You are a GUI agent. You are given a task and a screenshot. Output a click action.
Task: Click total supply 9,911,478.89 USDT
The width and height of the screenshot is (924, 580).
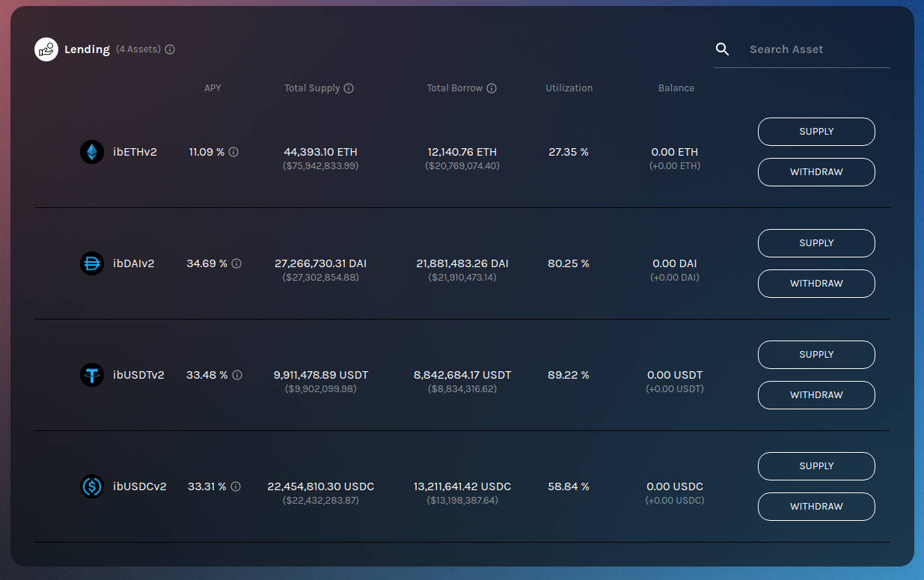point(321,375)
